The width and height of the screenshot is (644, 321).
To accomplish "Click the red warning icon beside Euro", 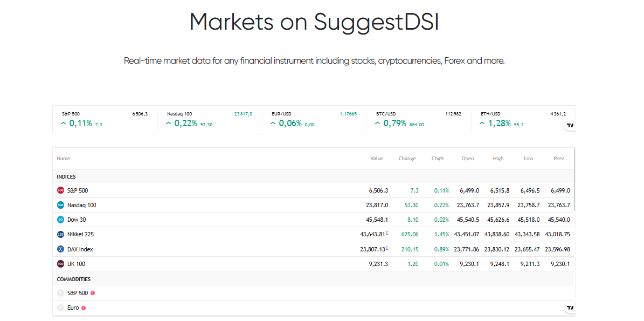I will (84, 308).
